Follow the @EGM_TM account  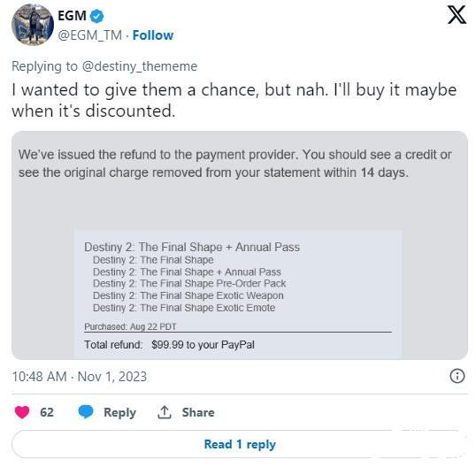(153, 35)
